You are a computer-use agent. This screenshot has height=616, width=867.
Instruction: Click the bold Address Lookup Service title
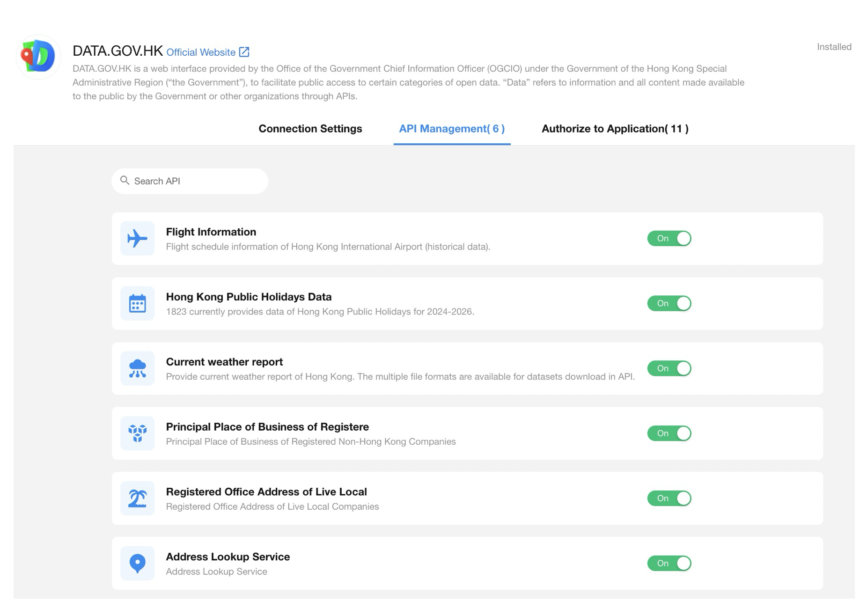click(x=228, y=557)
